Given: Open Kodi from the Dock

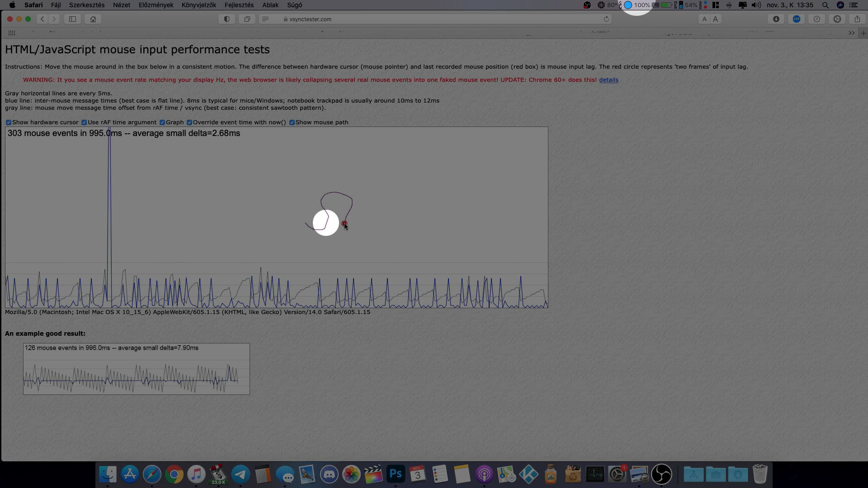Looking at the screenshot, I should click(528, 474).
